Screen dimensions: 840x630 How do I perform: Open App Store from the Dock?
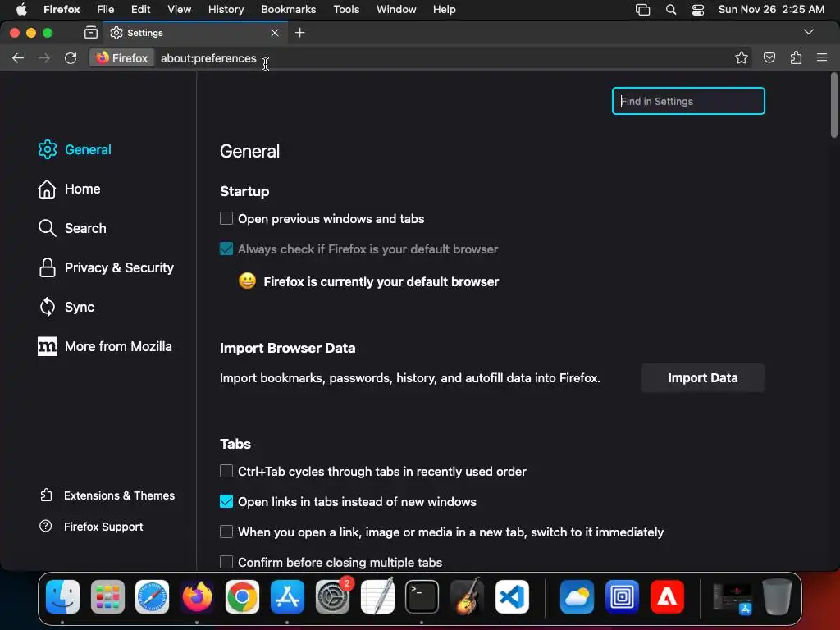tap(287, 596)
